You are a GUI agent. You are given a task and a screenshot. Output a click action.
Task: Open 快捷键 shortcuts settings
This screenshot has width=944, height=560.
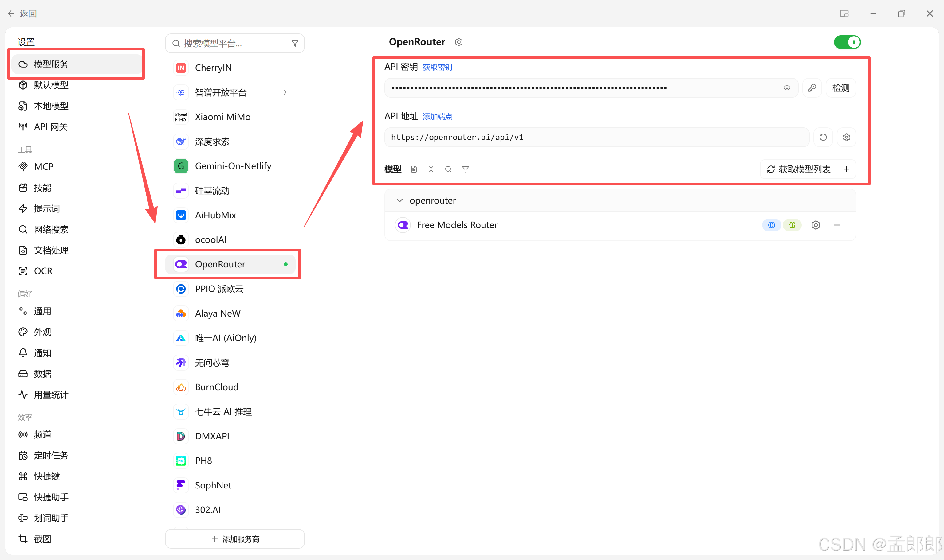(77, 476)
